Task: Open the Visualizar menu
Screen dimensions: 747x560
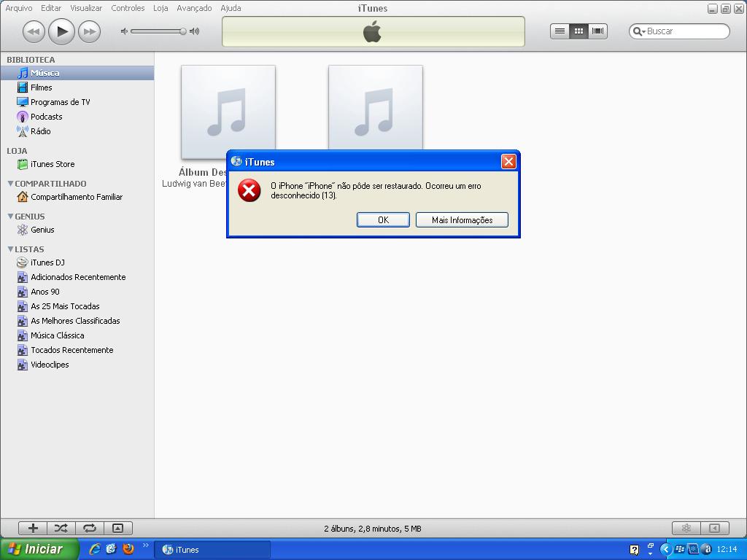Action: [86, 8]
